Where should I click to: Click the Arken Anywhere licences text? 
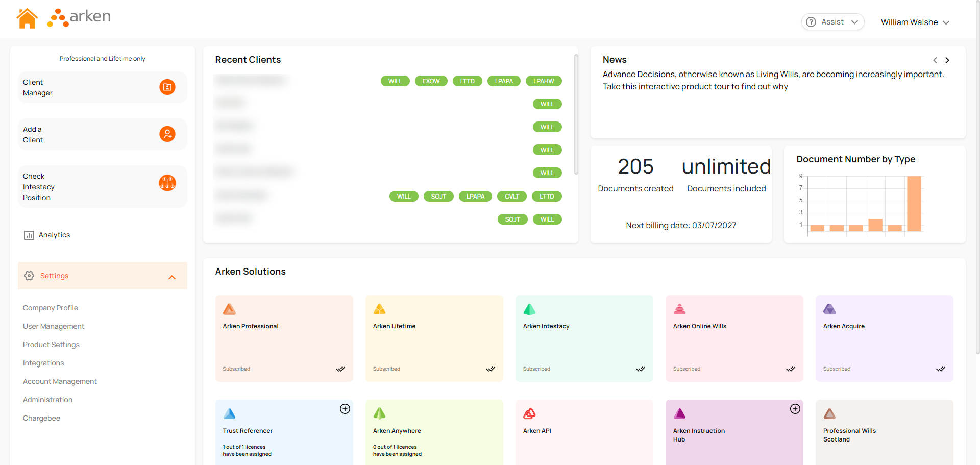tap(397, 450)
